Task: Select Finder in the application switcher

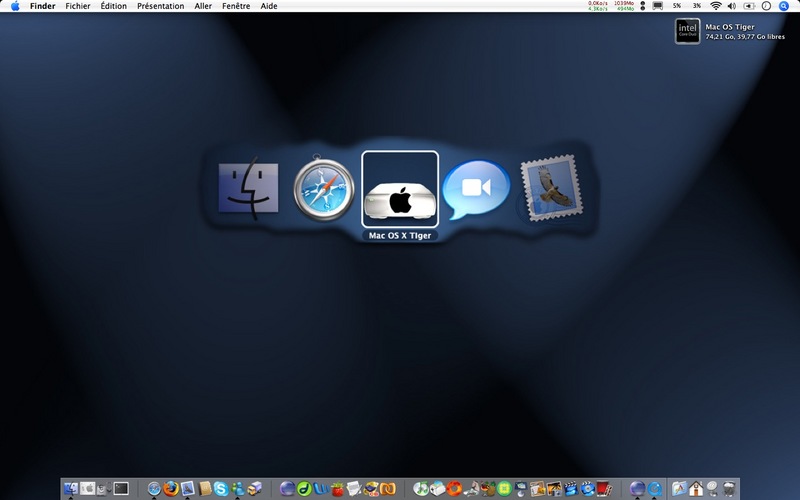Action: tap(248, 188)
